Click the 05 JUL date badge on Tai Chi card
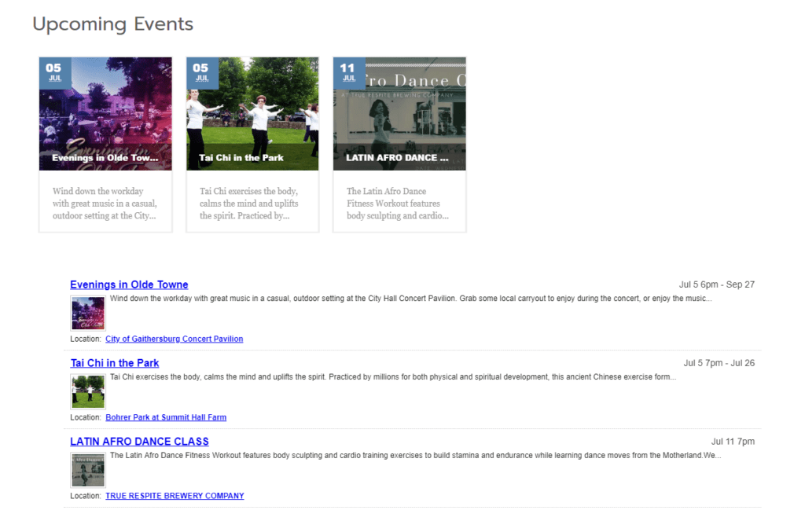 pos(202,73)
